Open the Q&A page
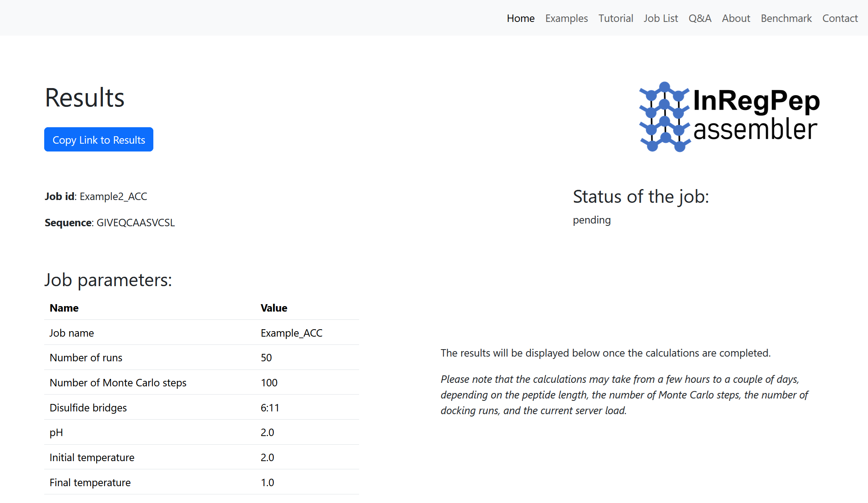This screenshot has width=868, height=503. [700, 18]
